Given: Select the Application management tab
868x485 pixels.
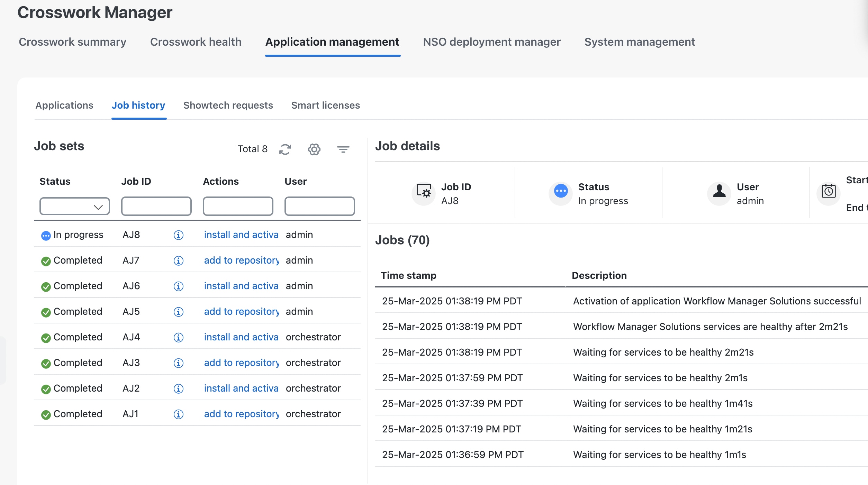Looking at the screenshot, I should pyautogui.click(x=332, y=42).
